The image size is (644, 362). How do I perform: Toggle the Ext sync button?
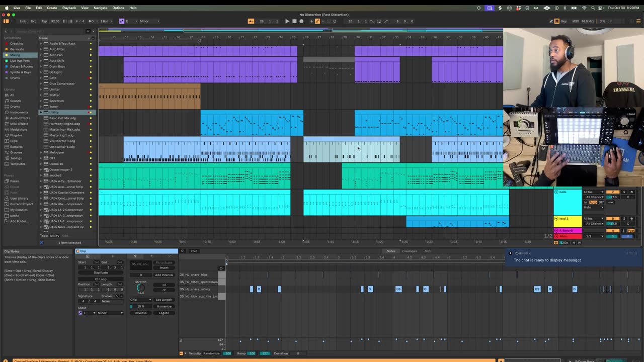coord(33,21)
